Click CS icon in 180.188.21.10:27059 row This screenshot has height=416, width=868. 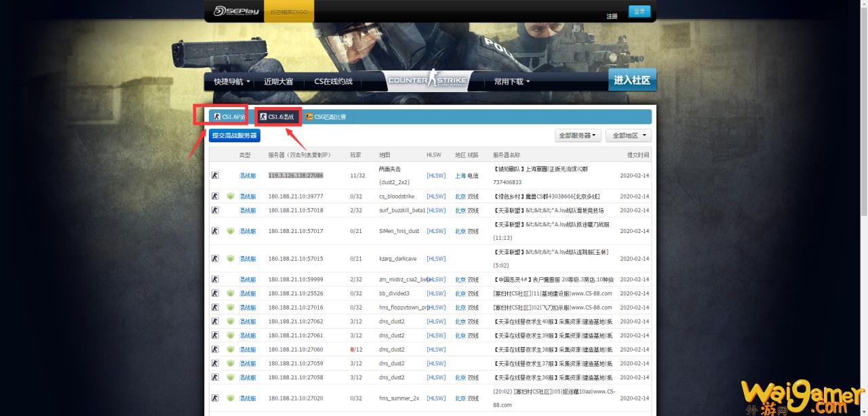click(215, 364)
